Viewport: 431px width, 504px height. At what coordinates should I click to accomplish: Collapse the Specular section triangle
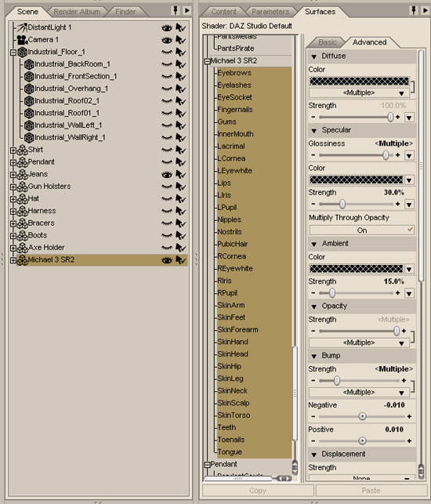pyautogui.click(x=314, y=131)
